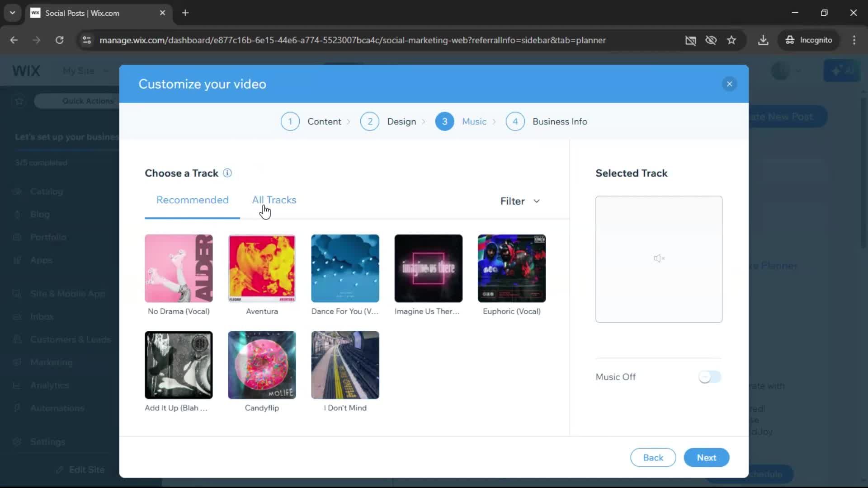Select the Euphoric (Vocal) track cover
868x488 pixels.
511,268
